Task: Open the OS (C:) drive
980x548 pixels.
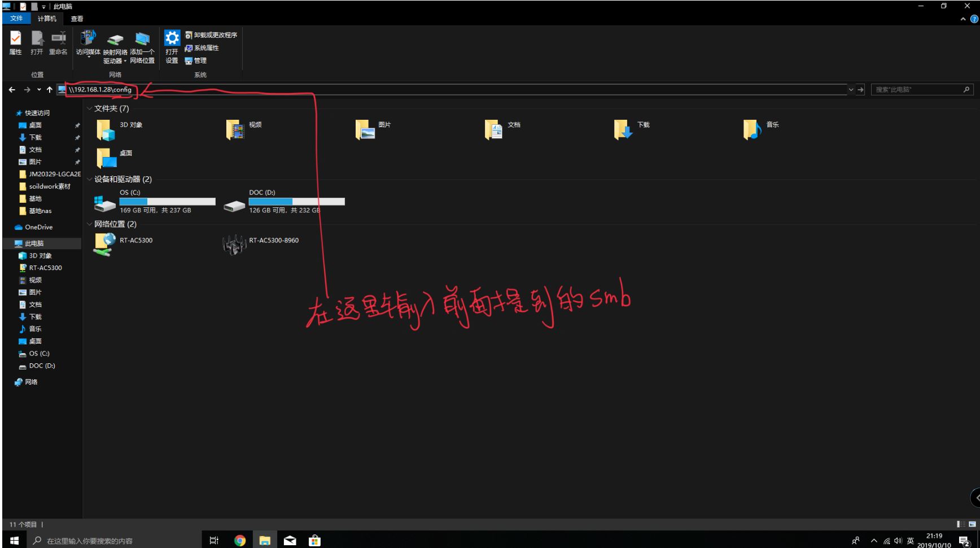Action: tap(154, 202)
